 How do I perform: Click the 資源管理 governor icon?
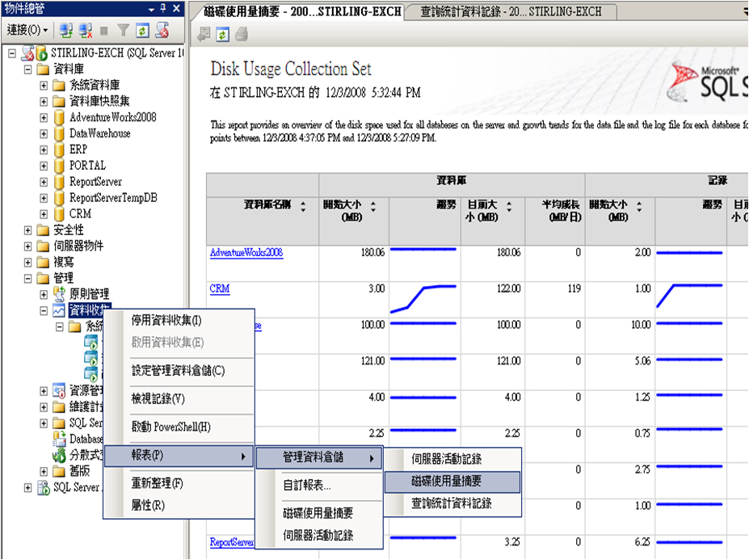59,391
